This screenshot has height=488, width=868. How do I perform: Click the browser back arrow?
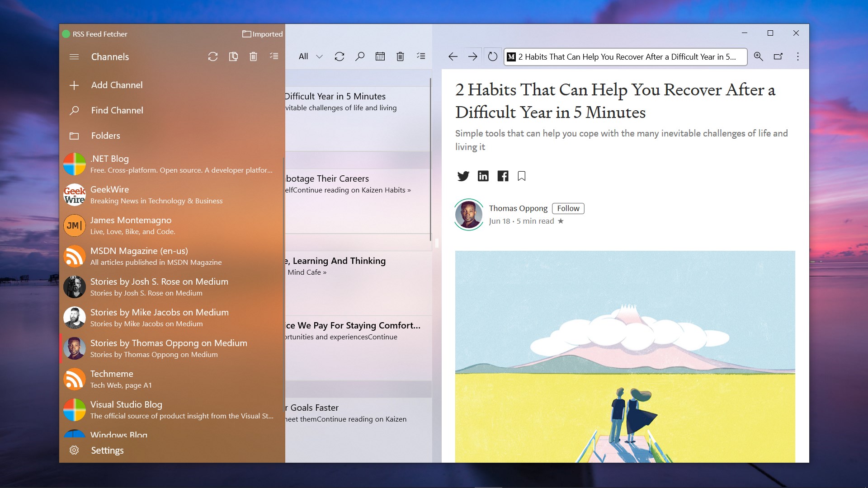click(x=453, y=56)
